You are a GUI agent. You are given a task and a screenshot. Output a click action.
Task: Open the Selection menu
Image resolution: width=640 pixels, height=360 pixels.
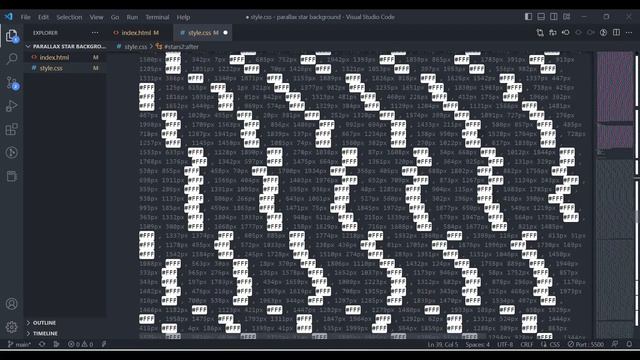pyautogui.click(x=69, y=17)
